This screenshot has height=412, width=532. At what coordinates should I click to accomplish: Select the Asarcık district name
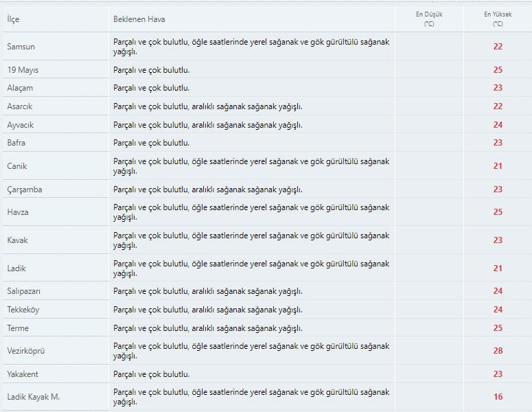[x=20, y=106]
